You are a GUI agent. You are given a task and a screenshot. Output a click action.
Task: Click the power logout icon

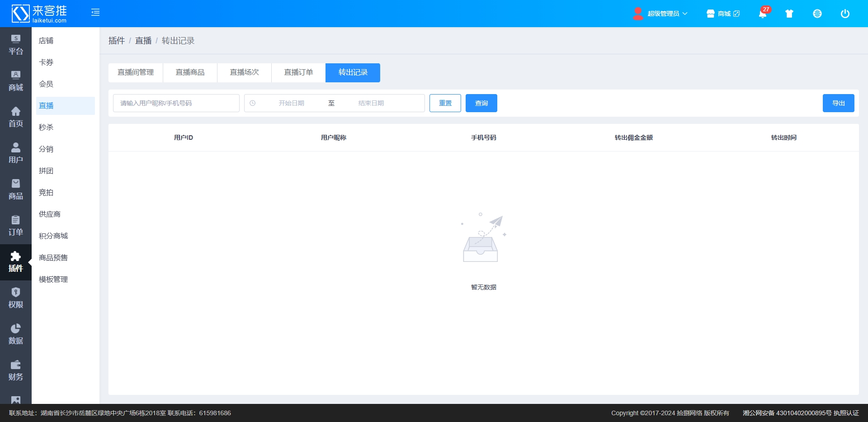click(x=844, y=14)
